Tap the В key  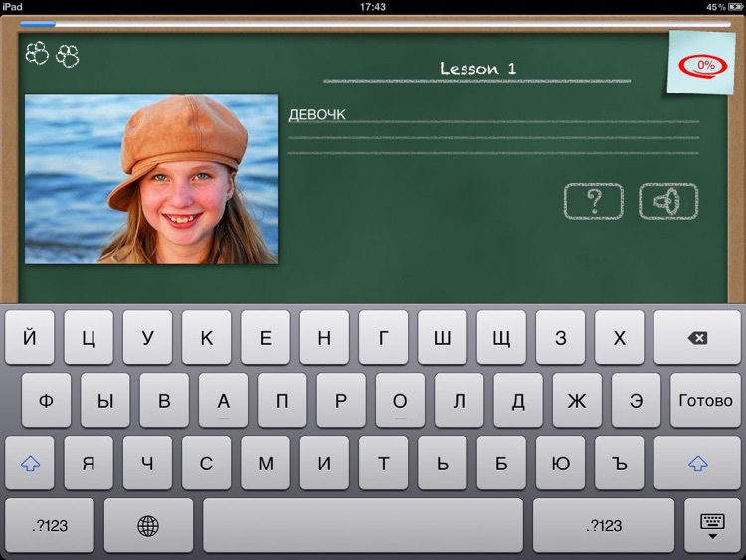(x=164, y=400)
